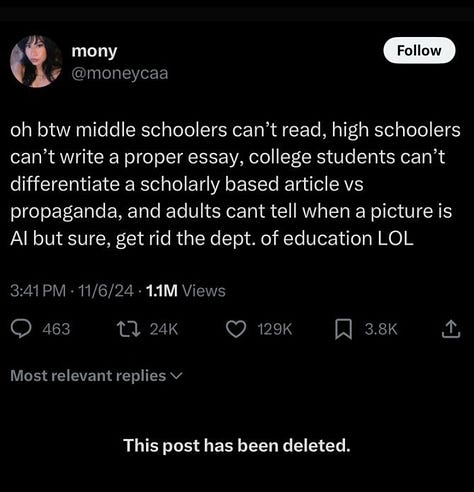Bookmark the post with the bookmark icon

pos(343,329)
